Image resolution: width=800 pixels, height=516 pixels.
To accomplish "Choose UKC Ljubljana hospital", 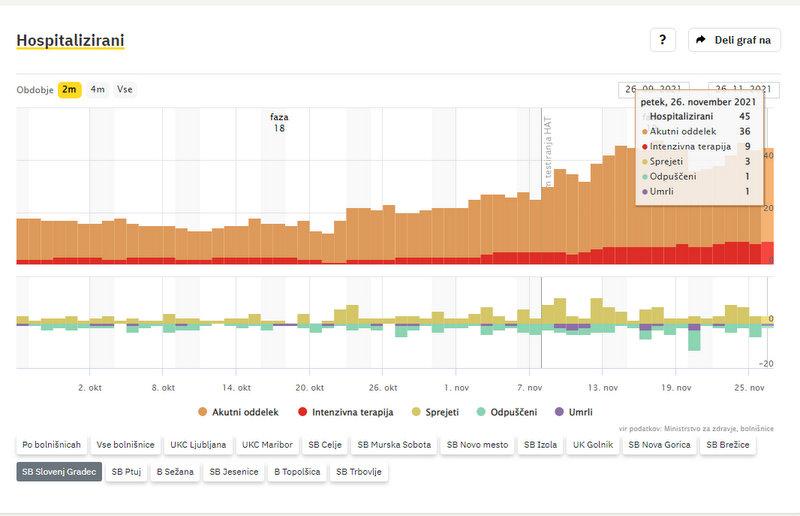I will (198, 444).
